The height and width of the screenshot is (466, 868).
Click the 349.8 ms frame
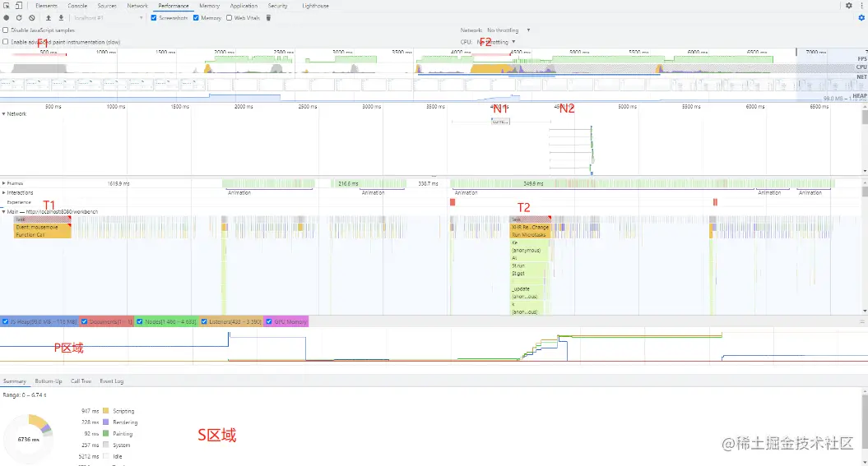point(533,183)
